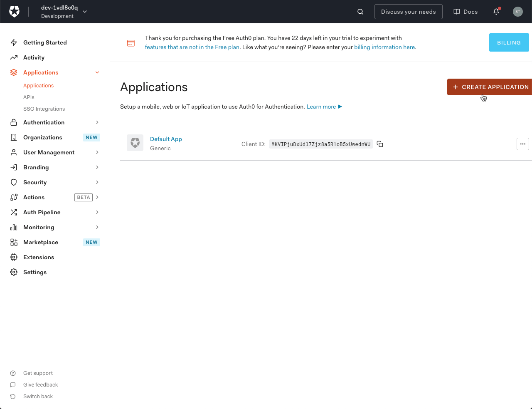Select the Extensions sidebar icon
This screenshot has width=532, height=409.
pyautogui.click(x=14, y=257)
